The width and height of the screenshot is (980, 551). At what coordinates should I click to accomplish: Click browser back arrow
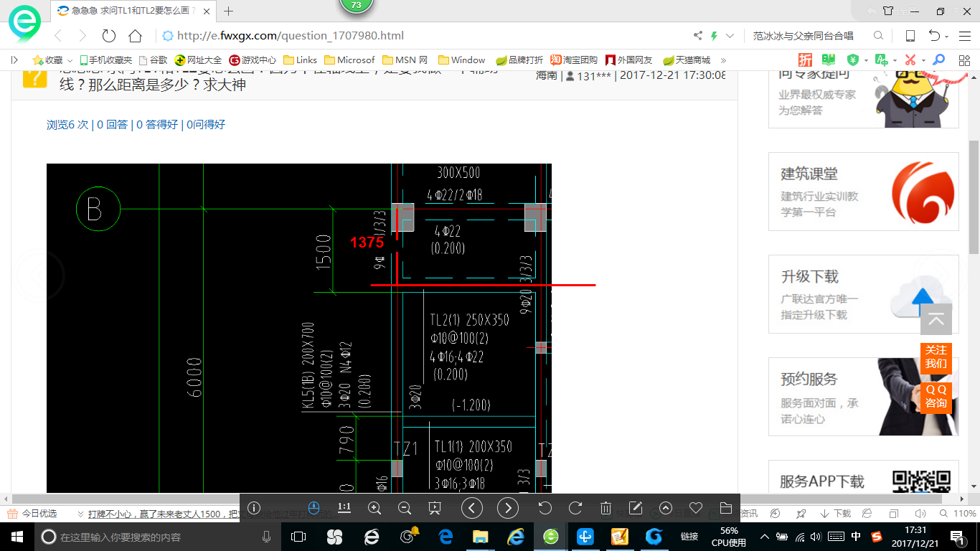(58, 36)
